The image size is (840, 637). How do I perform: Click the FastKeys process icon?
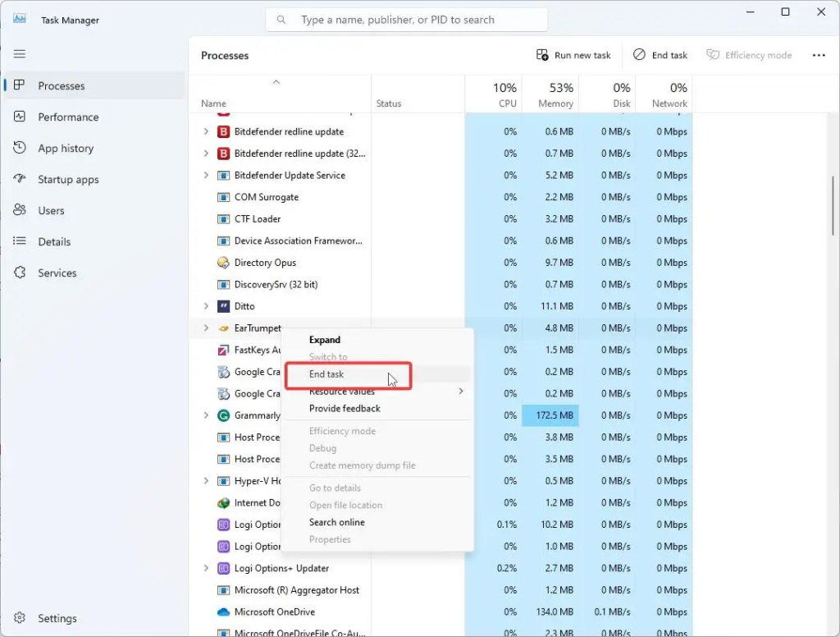(x=223, y=350)
